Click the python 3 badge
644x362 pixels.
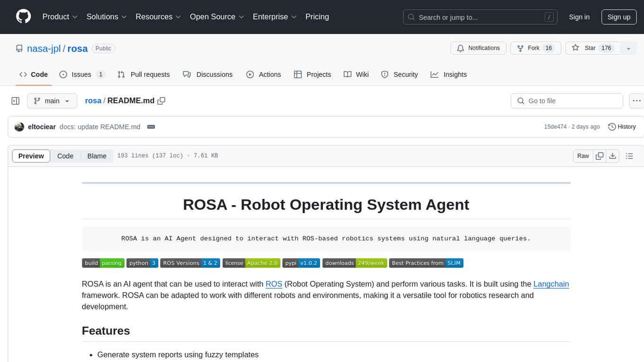tap(142, 263)
